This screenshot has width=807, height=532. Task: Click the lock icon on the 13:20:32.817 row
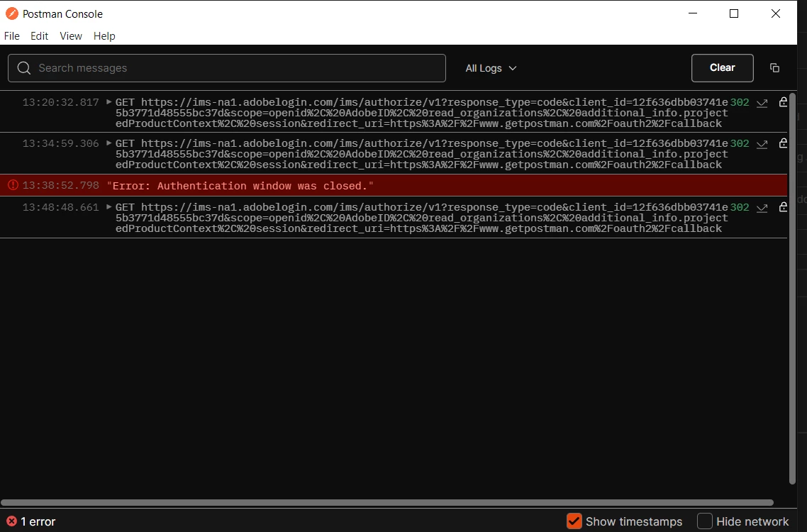point(783,102)
